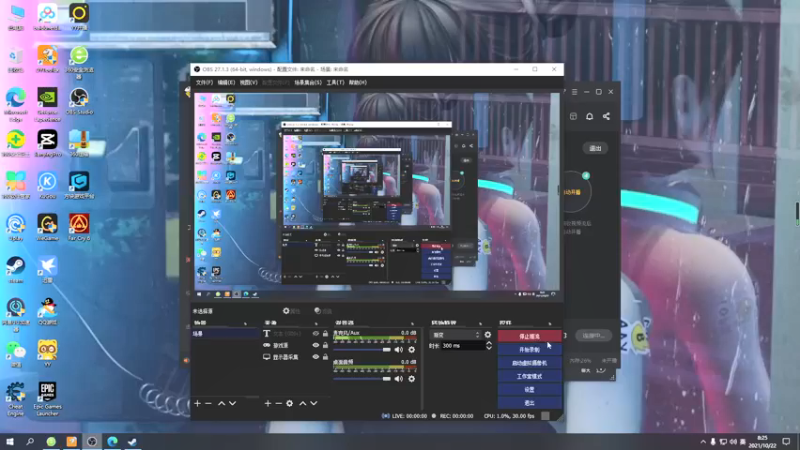Click bell notification icon in background window
Image resolution: width=800 pixels, height=450 pixels.
coord(589,116)
